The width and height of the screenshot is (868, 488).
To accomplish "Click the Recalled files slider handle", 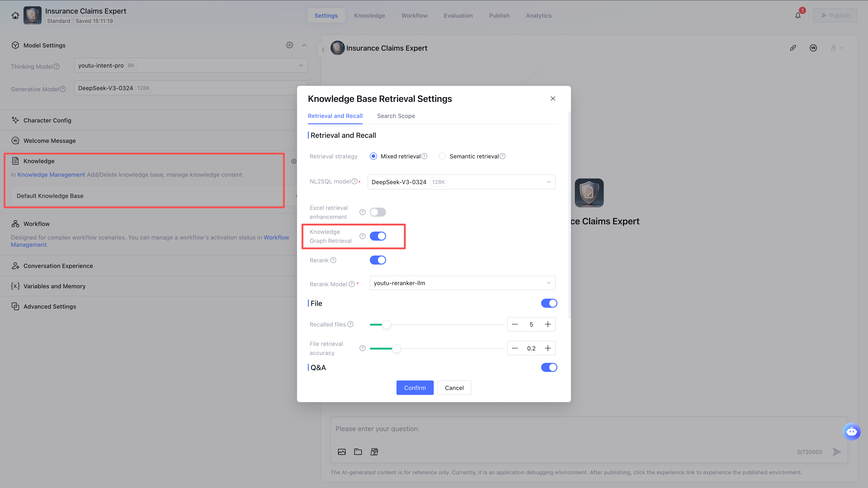I will point(386,324).
